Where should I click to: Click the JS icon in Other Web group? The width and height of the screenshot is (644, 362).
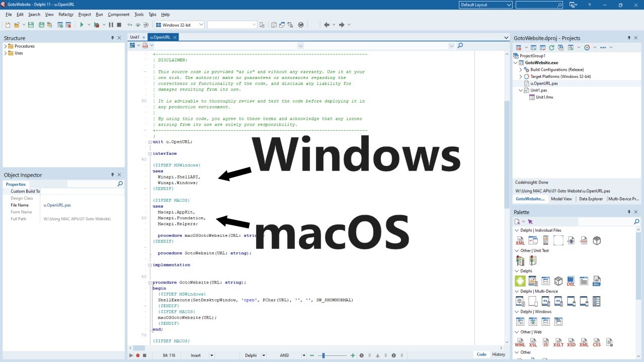pyautogui.click(x=545, y=342)
